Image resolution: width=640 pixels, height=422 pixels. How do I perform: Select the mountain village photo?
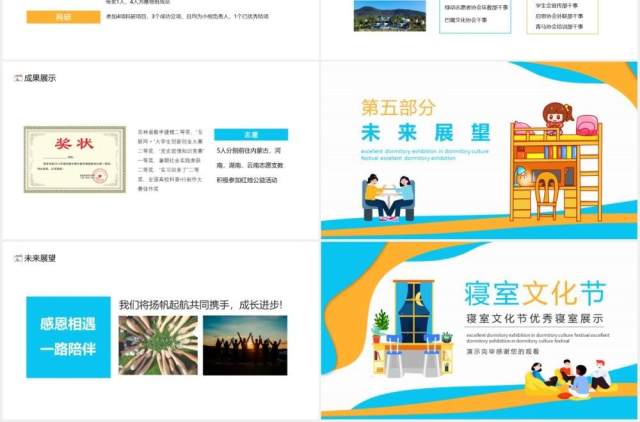[x=389, y=16]
